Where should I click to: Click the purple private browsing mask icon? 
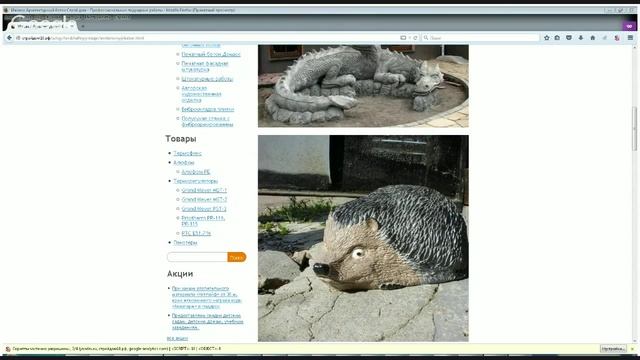(629, 26)
